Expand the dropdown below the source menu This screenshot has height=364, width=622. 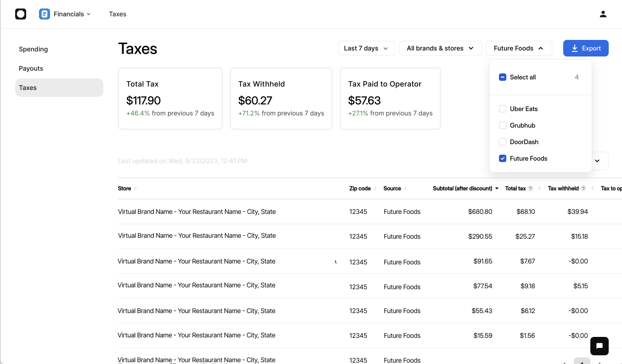pos(597,161)
